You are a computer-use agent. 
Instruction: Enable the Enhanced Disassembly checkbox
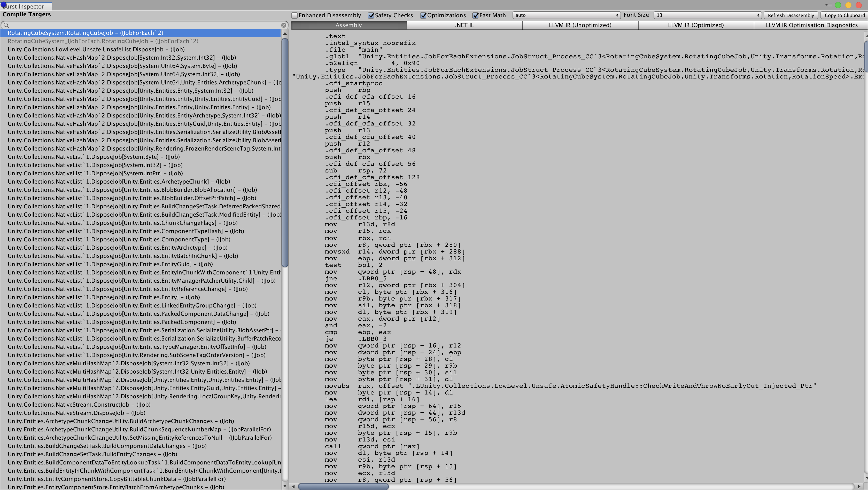pos(295,15)
